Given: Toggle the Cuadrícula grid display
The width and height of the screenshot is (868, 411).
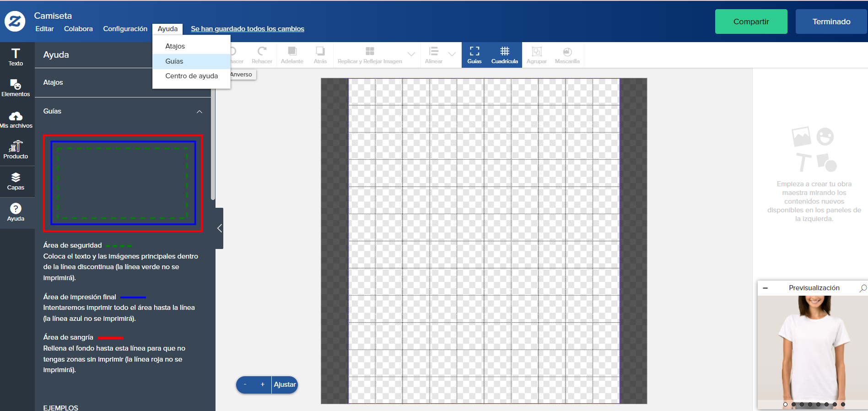Looking at the screenshot, I should (x=505, y=55).
